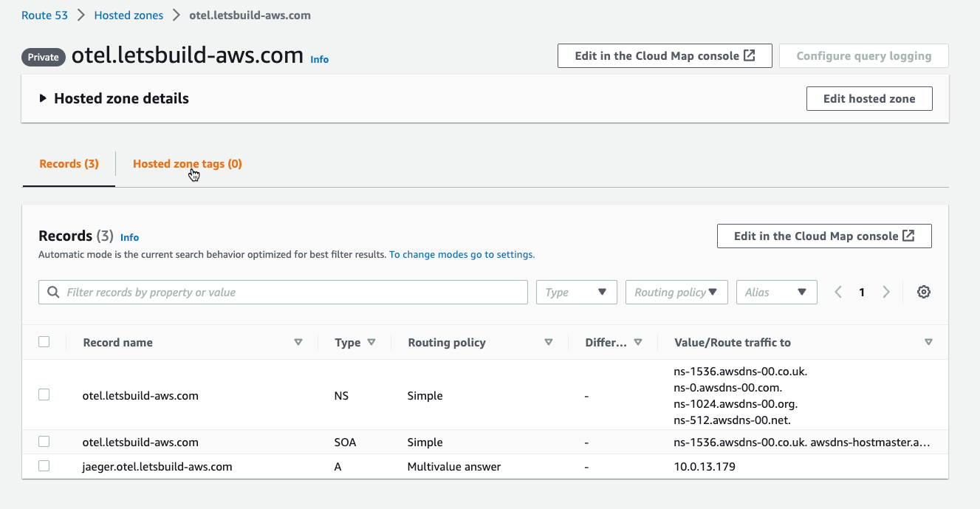Image resolution: width=980 pixels, height=509 pixels.
Task: Click the NS type cell
Action: point(341,395)
